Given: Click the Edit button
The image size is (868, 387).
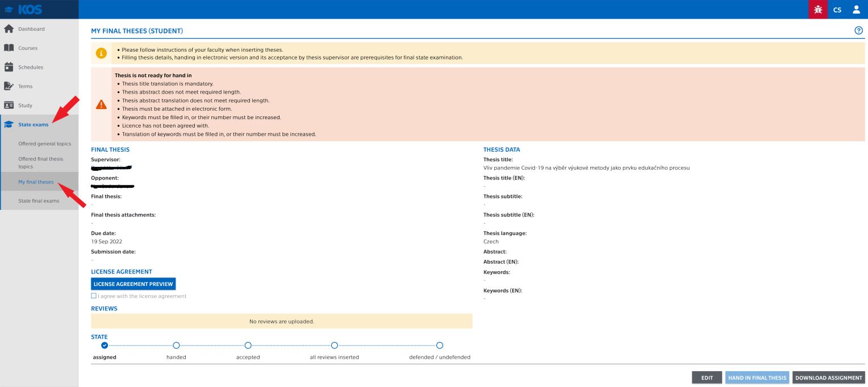Looking at the screenshot, I should [x=707, y=378].
